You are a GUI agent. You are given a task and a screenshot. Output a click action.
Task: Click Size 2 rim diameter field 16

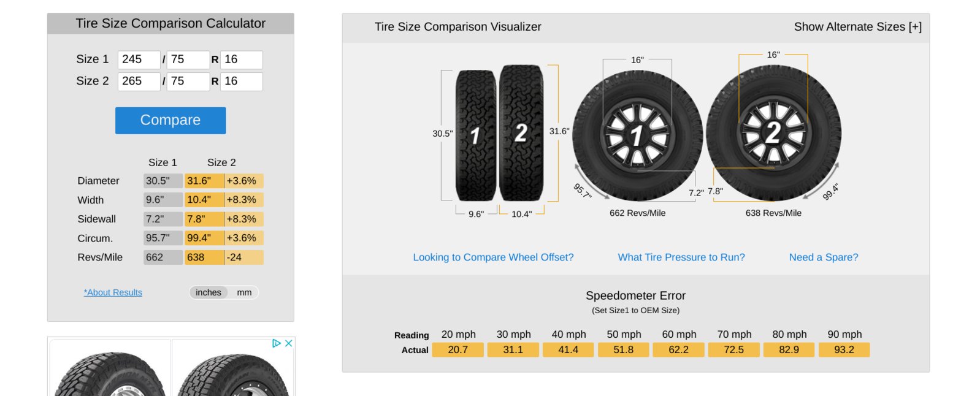coord(242,82)
